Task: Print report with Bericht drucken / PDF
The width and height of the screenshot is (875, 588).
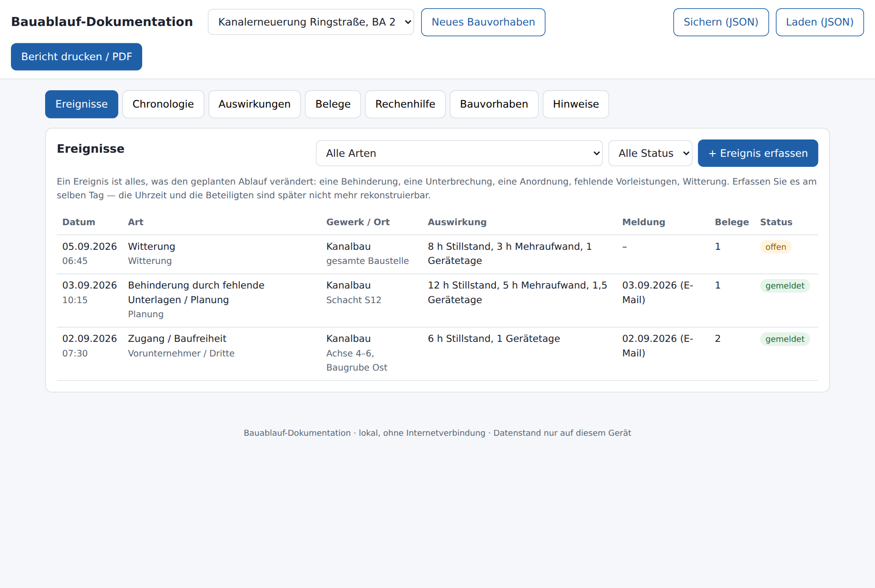Action: 77,57
